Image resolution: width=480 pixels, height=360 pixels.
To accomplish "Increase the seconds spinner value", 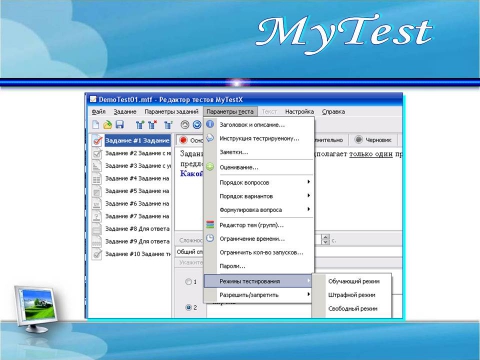I will [326, 237].
